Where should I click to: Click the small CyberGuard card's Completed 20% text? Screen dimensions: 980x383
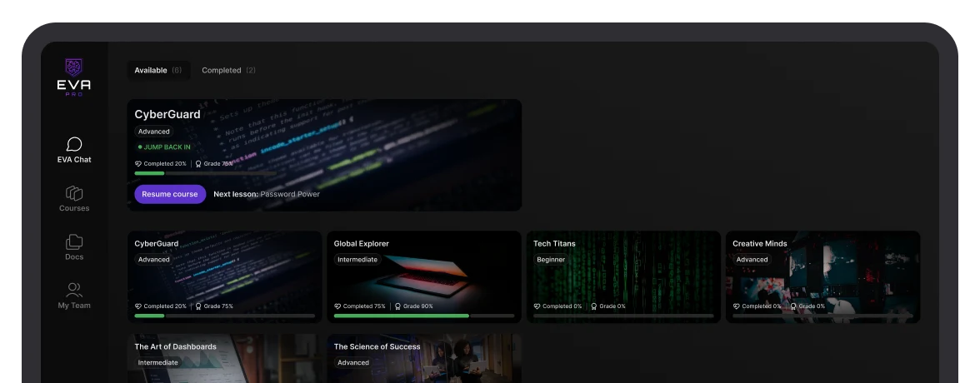pos(165,306)
